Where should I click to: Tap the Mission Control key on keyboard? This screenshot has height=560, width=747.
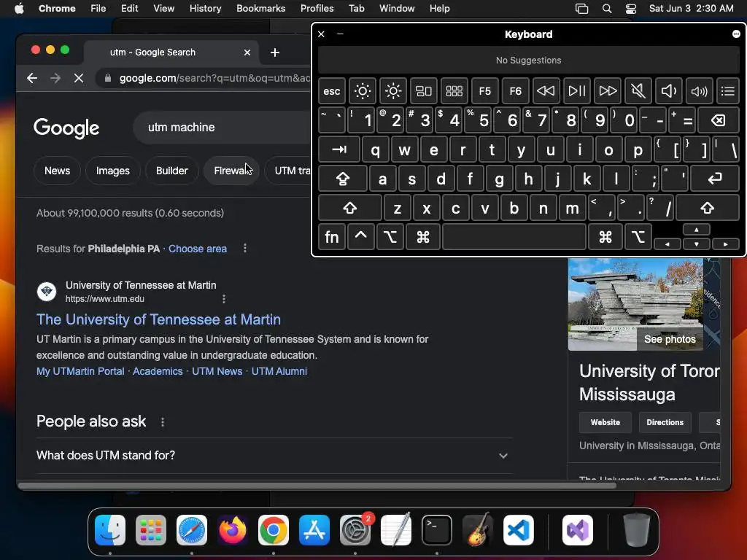tap(424, 91)
